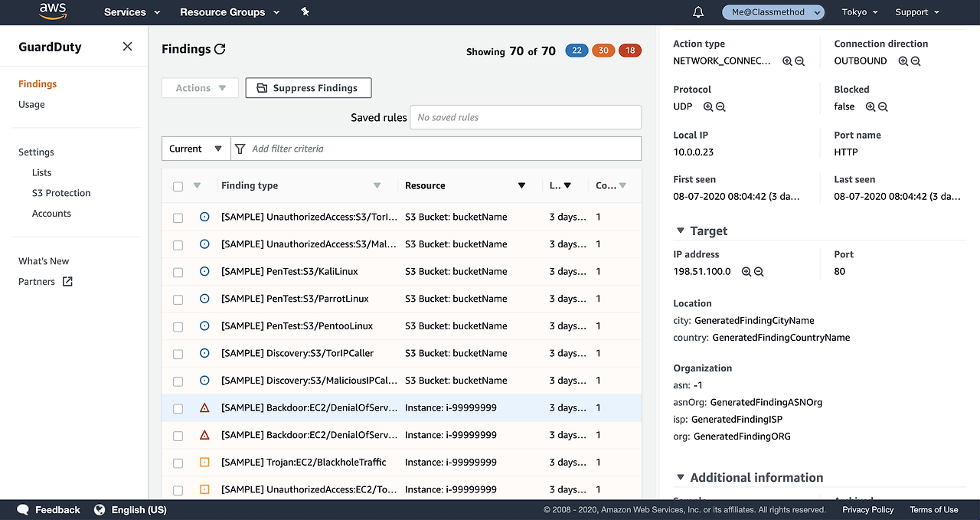
Task: Click zoom-out filter for Action type
Action: click(x=799, y=61)
